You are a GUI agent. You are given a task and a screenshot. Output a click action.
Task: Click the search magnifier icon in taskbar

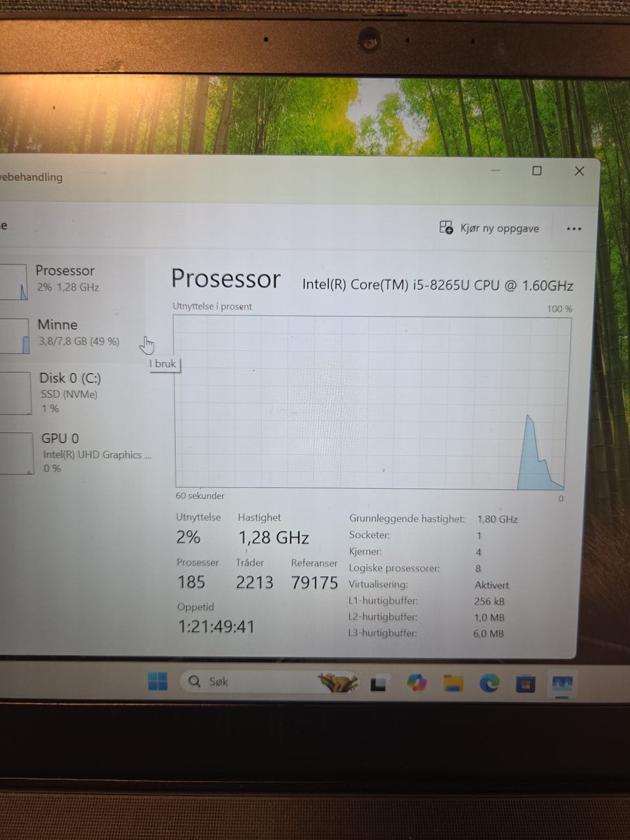point(194,681)
